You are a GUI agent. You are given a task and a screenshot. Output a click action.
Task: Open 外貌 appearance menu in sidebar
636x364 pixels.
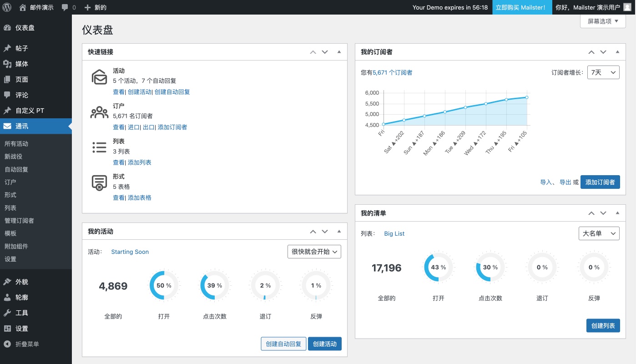tap(36, 282)
